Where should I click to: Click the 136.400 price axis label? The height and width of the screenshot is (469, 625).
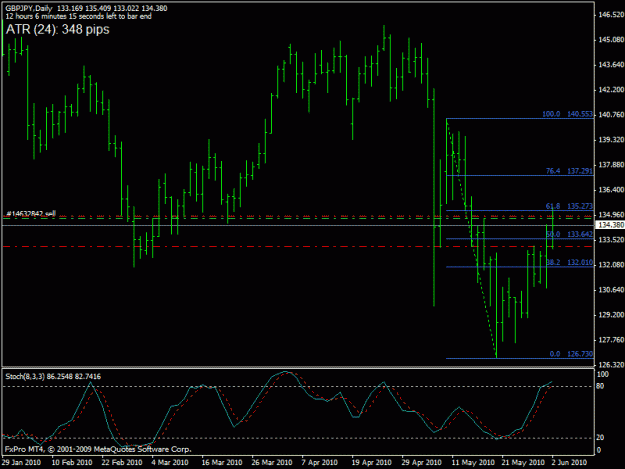(x=611, y=190)
